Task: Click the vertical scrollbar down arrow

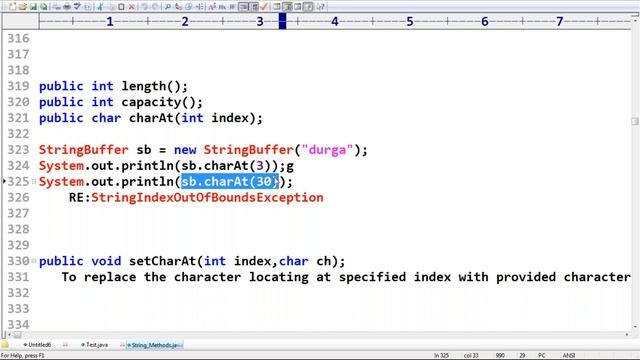Action: pyautogui.click(x=635, y=327)
